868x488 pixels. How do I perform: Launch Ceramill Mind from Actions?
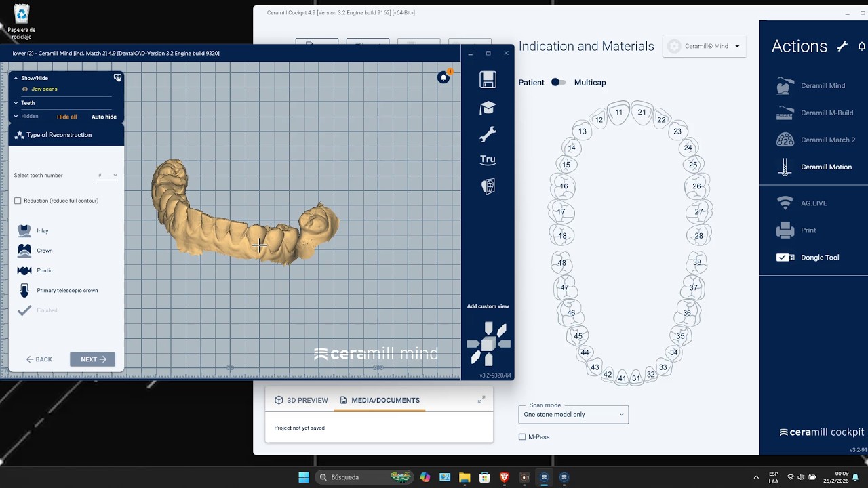[x=811, y=85]
